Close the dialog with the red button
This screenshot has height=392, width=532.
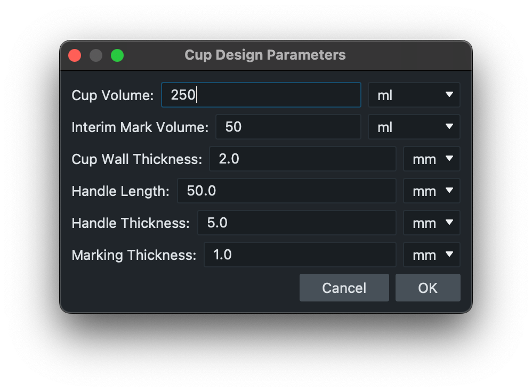coord(75,55)
